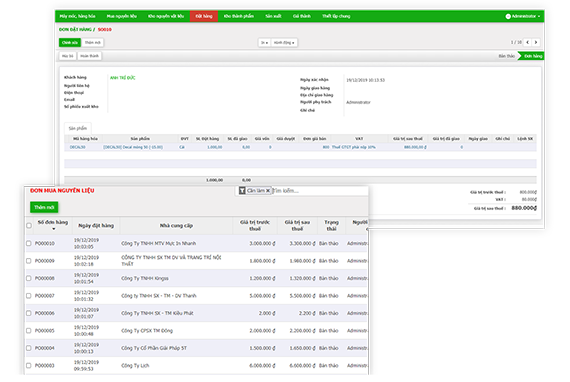Check the PO00003 row checkbox
570x382 pixels.
[x=29, y=365]
